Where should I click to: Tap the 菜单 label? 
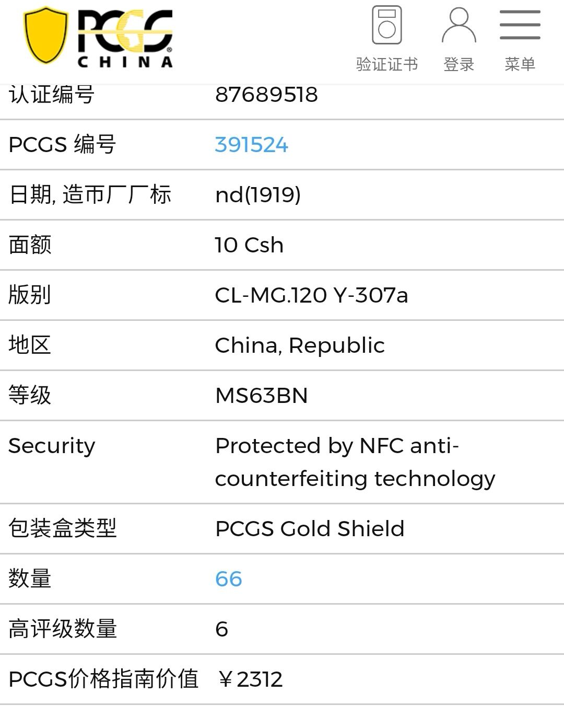point(520,64)
